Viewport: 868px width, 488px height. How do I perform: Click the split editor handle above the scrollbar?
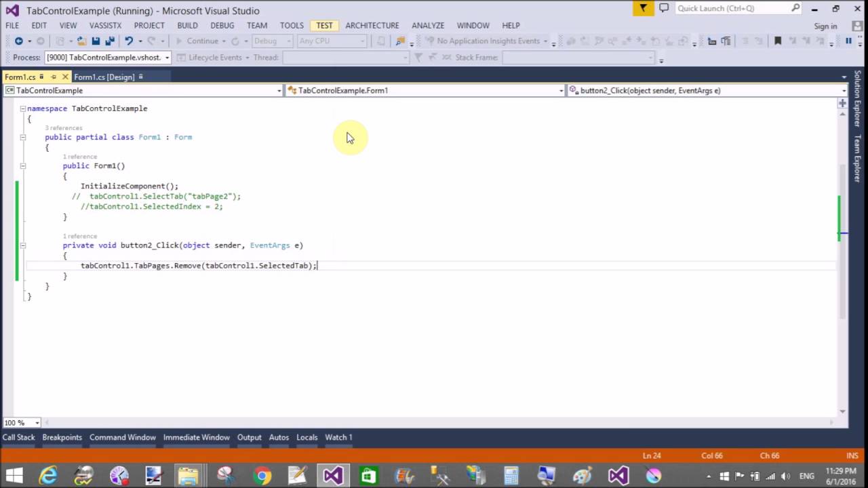[x=842, y=104]
